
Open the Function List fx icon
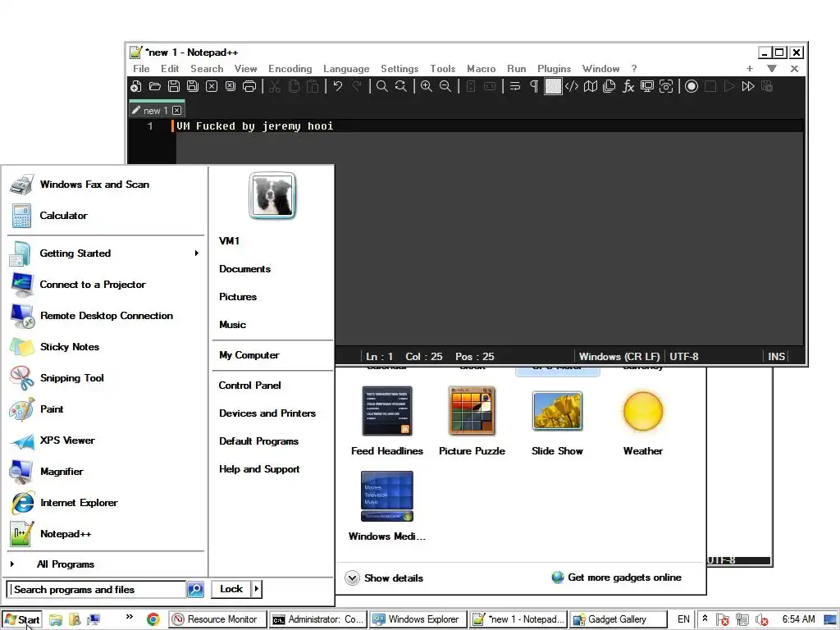click(x=628, y=86)
